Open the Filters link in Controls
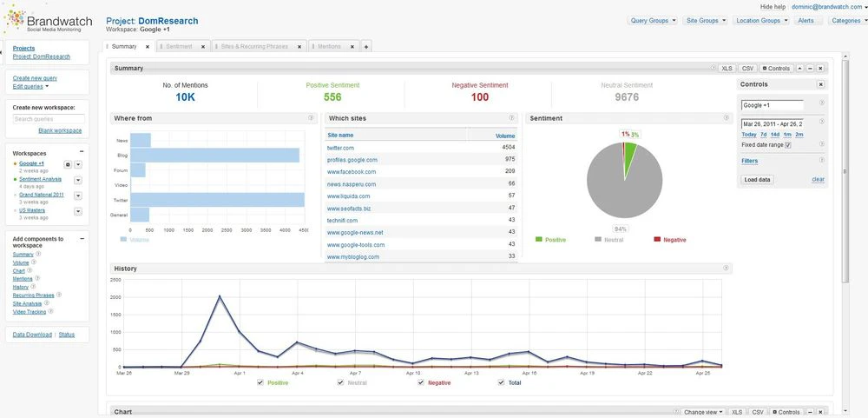This screenshot has width=868, height=418. (x=750, y=161)
